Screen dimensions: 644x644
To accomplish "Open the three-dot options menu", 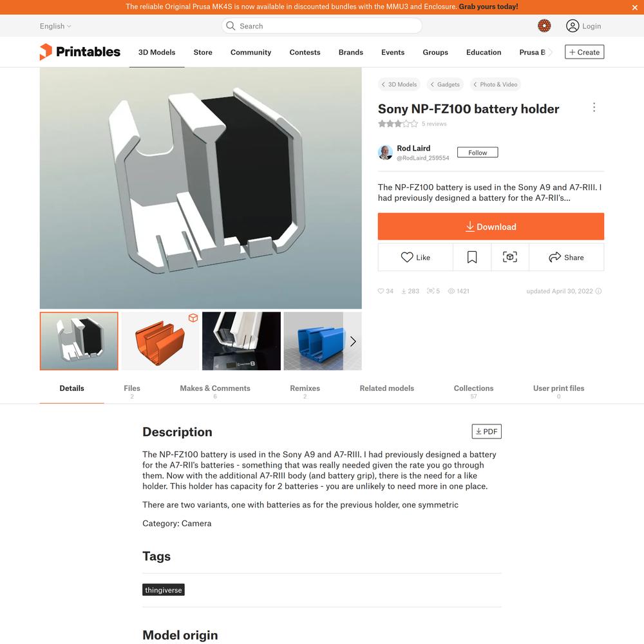I will 594,107.
